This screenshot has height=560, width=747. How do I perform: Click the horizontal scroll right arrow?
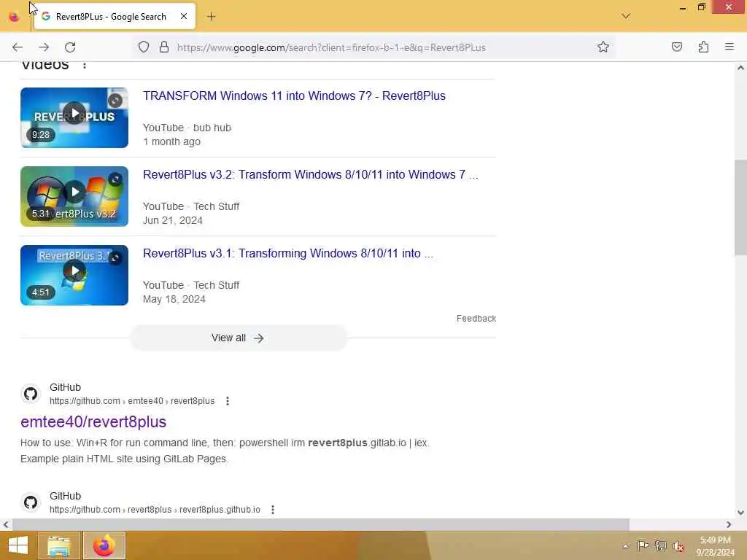(729, 524)
